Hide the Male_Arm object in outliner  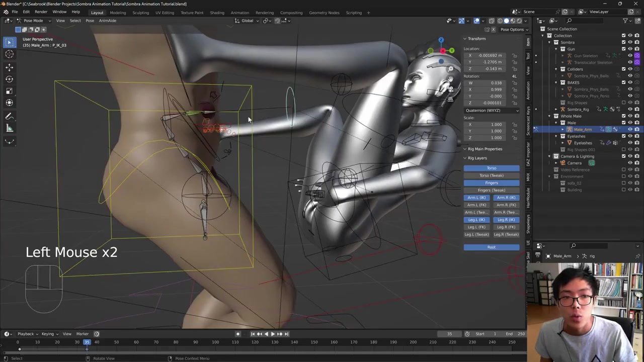tap(630, 130)
